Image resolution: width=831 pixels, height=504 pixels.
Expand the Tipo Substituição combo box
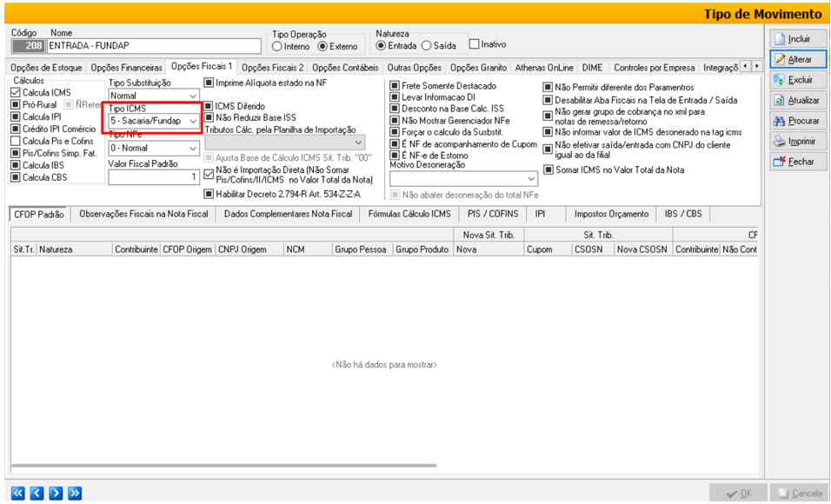(192, 96)
